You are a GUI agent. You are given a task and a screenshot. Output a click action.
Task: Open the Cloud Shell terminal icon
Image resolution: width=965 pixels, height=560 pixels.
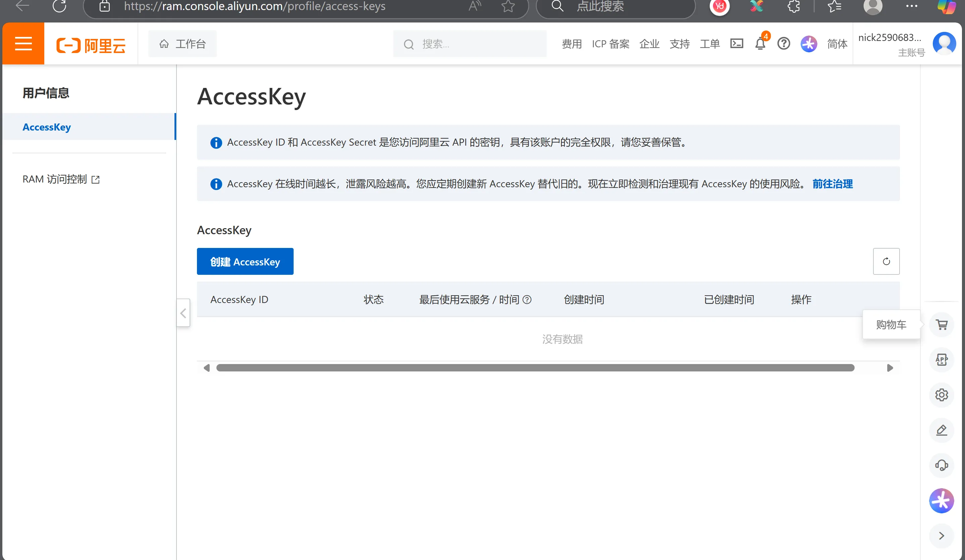(x=737, y=44)
